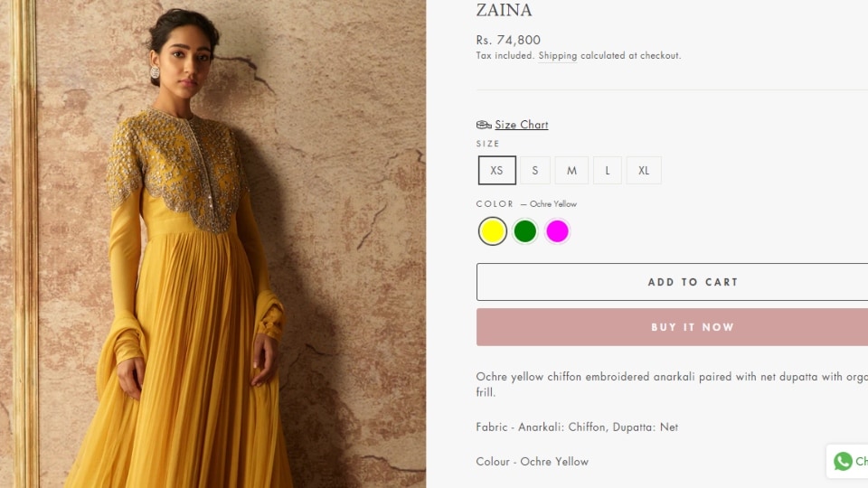Click the Fabric details line

click(x=577, y=427)
